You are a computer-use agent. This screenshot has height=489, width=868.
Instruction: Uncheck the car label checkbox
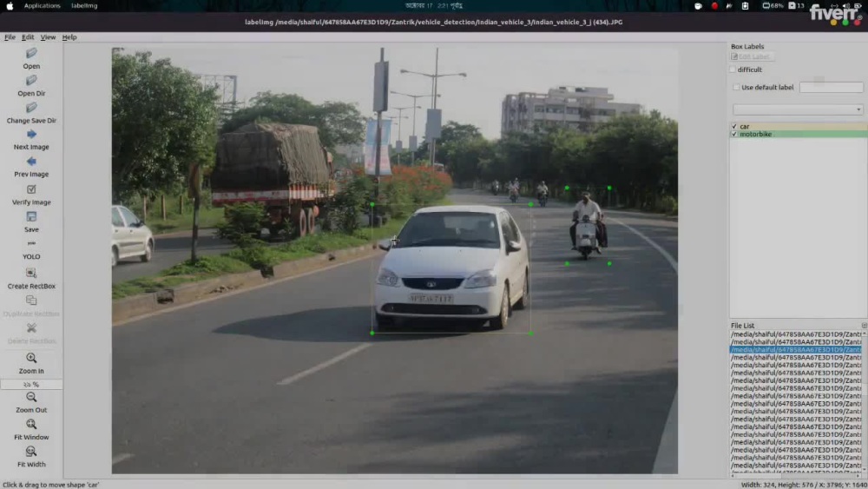734,126
